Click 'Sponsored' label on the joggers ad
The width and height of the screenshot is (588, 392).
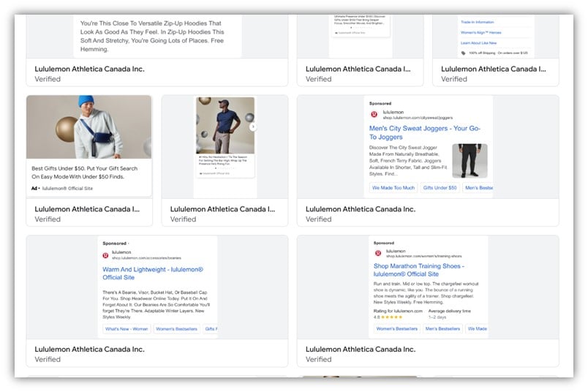(380, 103)
